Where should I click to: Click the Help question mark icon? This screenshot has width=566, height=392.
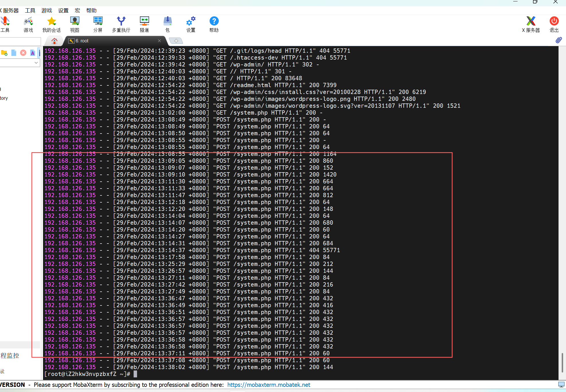pyautogui.click(x=214, y=24)
